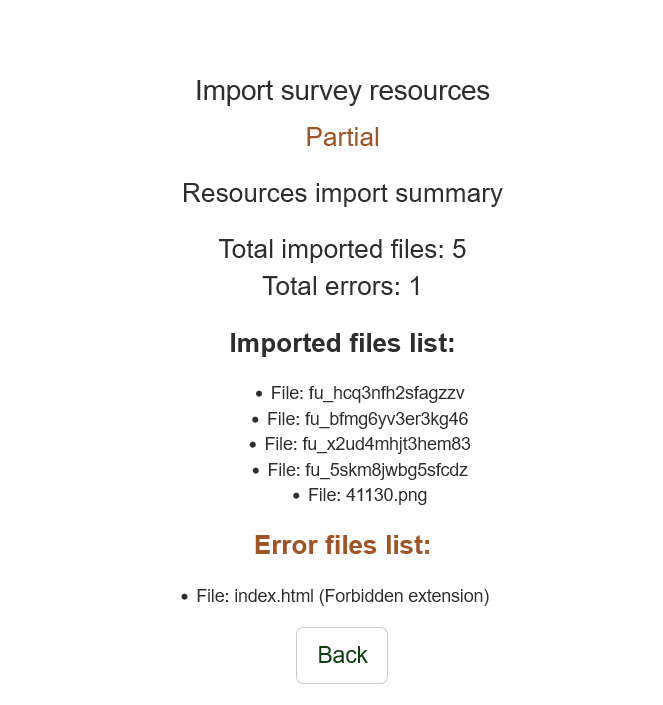Image resolution: width=663 pixels, height=705 pixels.
Task: Select the Total imported files: 5 line
Action: click(x=342, y=249)
